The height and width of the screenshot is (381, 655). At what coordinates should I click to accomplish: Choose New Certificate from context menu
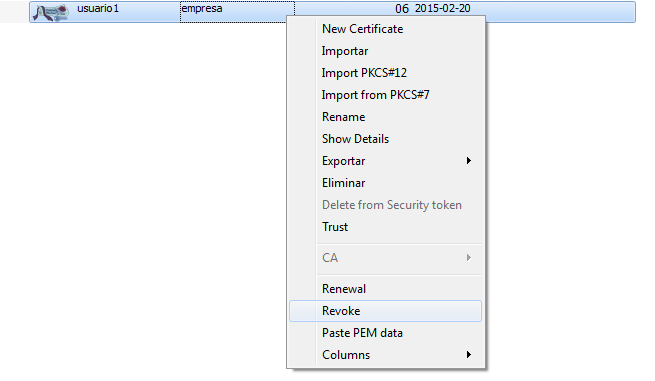(386, 29)
